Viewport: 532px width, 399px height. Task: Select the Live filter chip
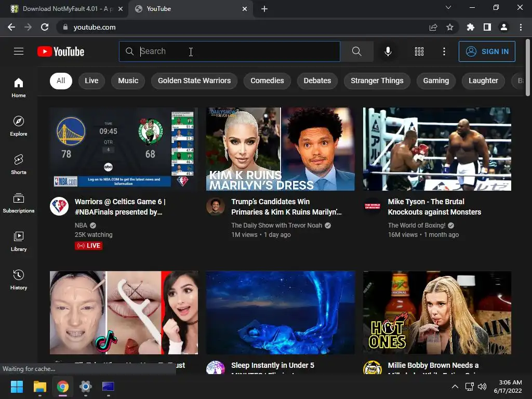tap(91, 81)
